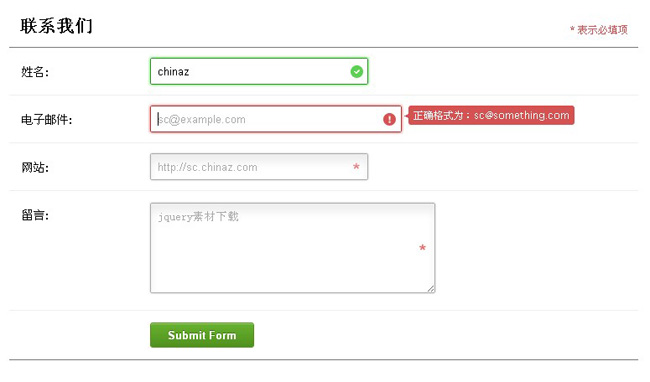This screenshot has width=650, height=382.
Task: Focus the 网站 website input field
Action: [x=259, y=167]
